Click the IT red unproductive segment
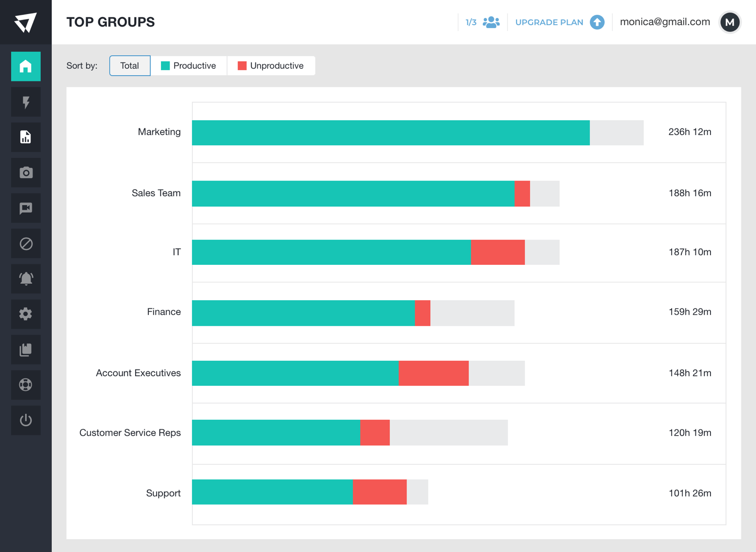The image size is (756, 552). tap(498, 252)
